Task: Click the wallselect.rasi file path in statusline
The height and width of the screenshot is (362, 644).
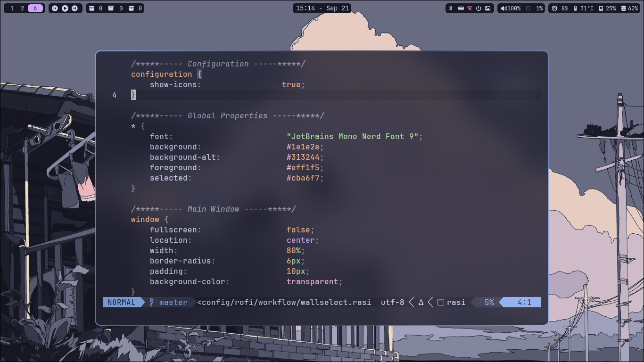Action: [x=284, y=302]
